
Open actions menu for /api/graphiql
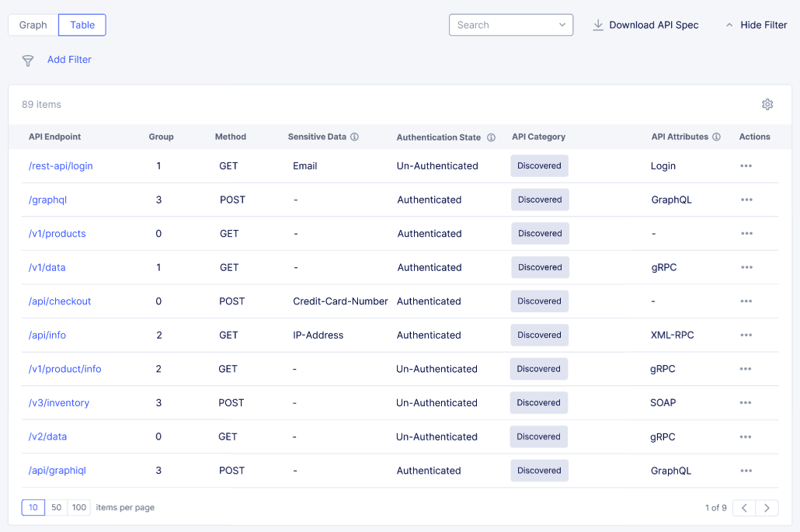coord(746,471)
